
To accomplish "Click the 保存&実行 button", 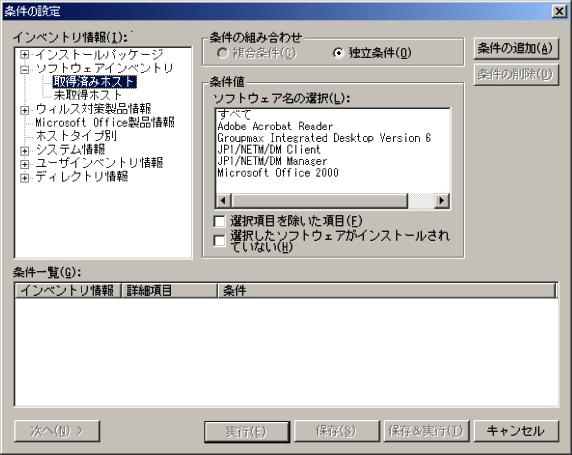I will tap(426, 431).
